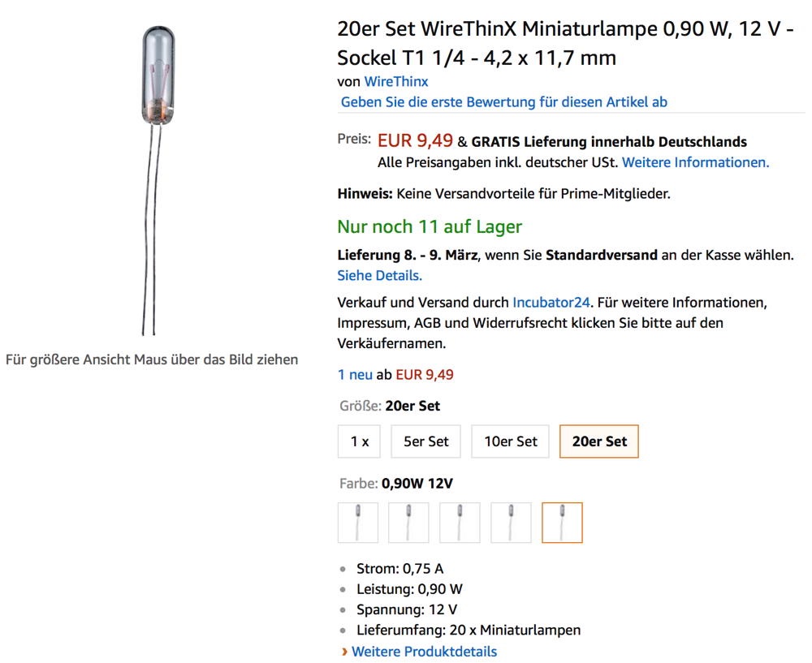Click the red 'EUR 9,49' main price

point(415,140)
